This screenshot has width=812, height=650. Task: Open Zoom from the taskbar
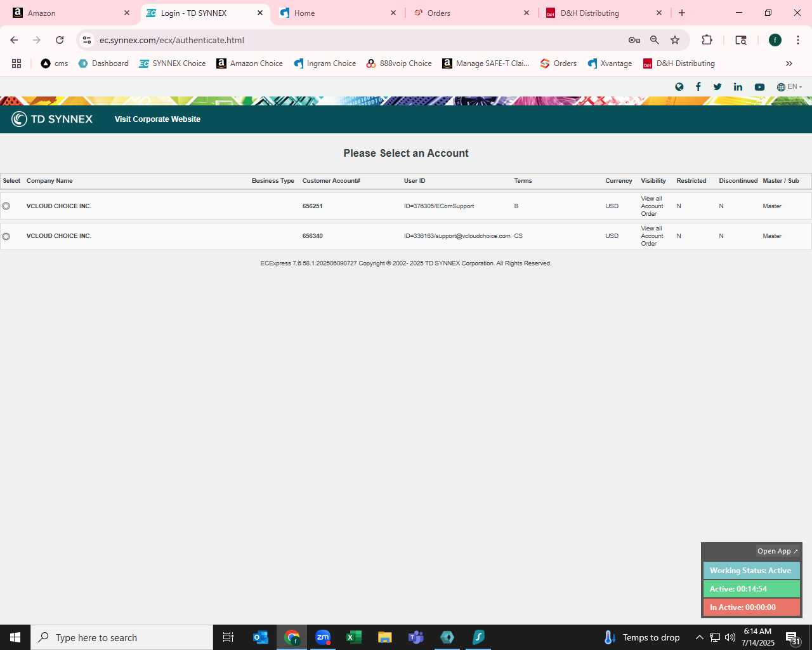pos(323,637)
